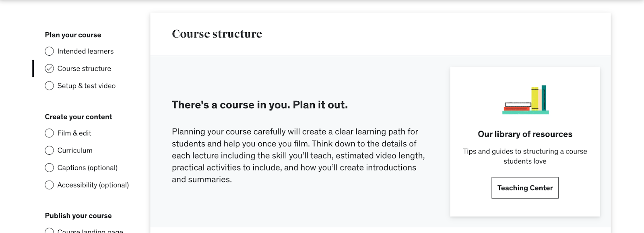Click the Create your content section header

78,117
